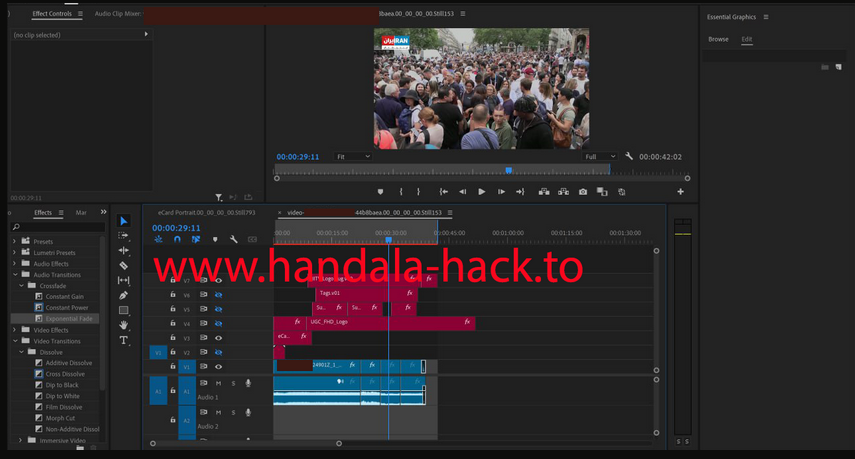The height and width of the screenshot is (459, 855).
Task: Click Add Marker in Program Monitor
Action: coord(381,192)
